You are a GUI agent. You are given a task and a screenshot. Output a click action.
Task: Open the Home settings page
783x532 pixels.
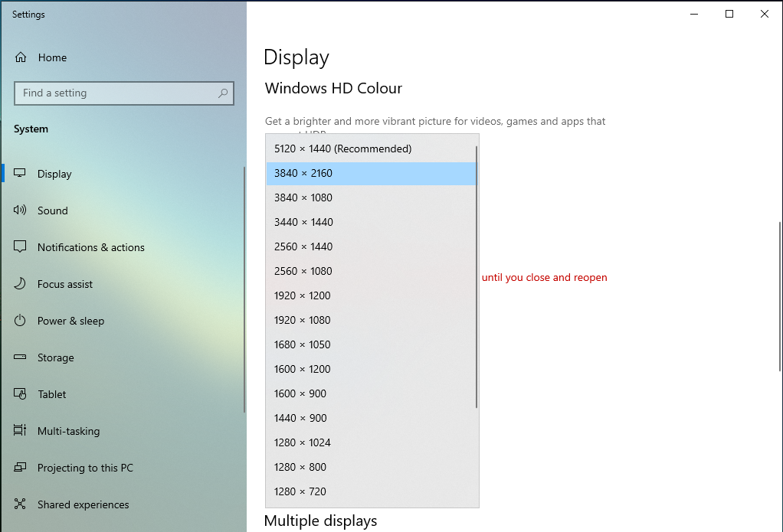(123, 57)
